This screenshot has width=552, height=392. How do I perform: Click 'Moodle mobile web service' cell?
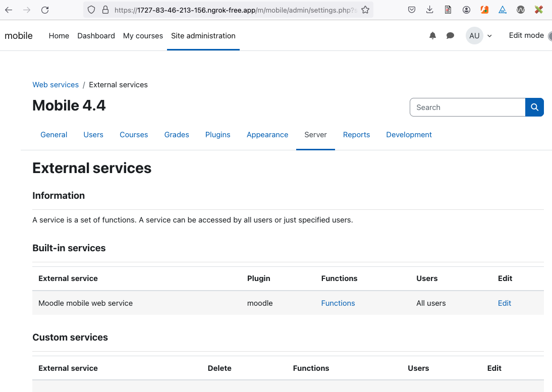86,303
